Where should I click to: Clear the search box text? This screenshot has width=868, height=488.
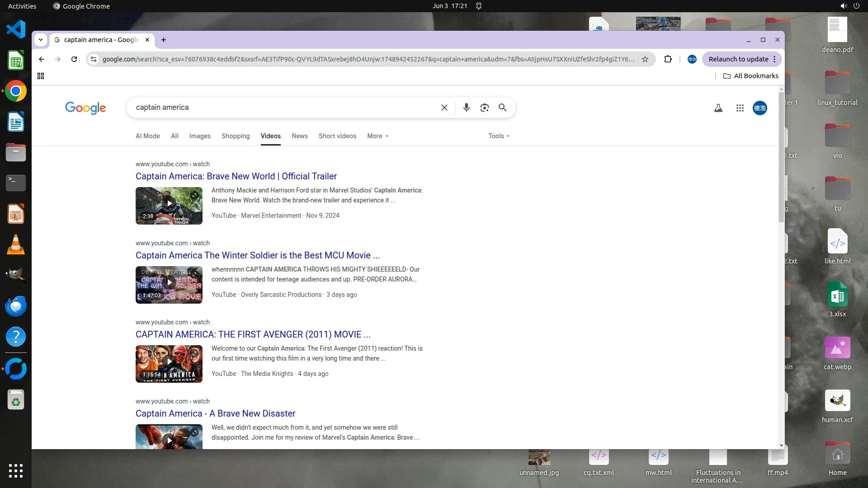tap(444, 108)
